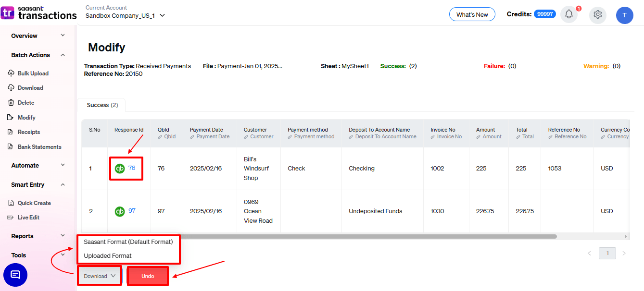Collapse the Batch Actions sidebar section
Viewport: 644px width, 291px height.
pyautogui.click(x=63, y=55)
